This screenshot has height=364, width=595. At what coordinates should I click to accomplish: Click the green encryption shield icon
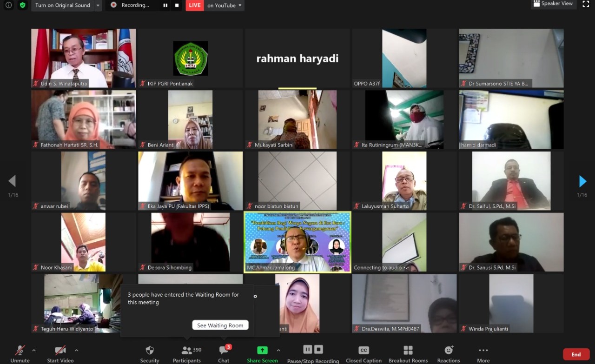pos(23,5)
